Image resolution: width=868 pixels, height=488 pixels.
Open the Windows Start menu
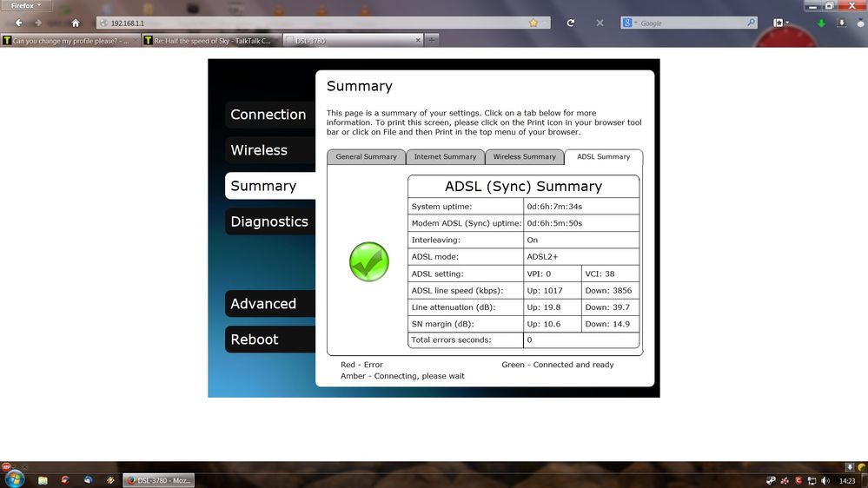point(13,479)
